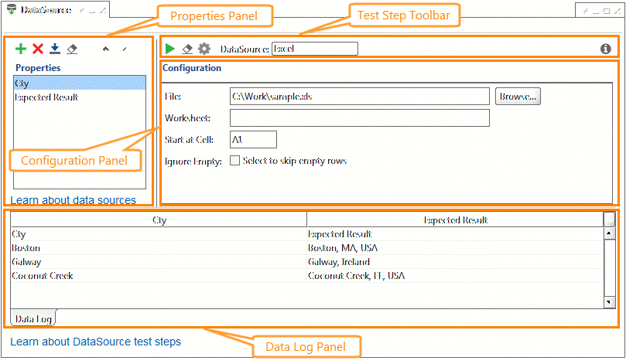
Task: Switch to the Data Log tab
Action: (x=33, y=318)
